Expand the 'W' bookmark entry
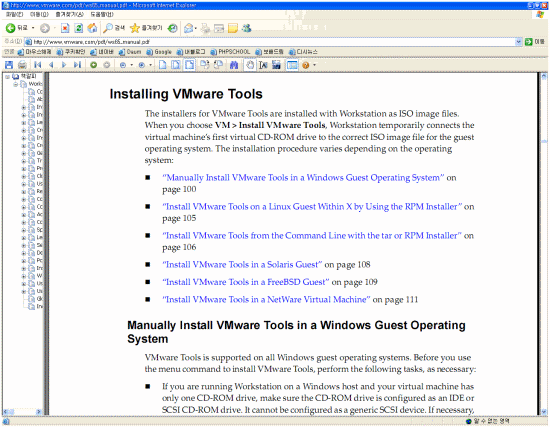The height and width of the screenshot is (427, 550). tap(24, 276)
